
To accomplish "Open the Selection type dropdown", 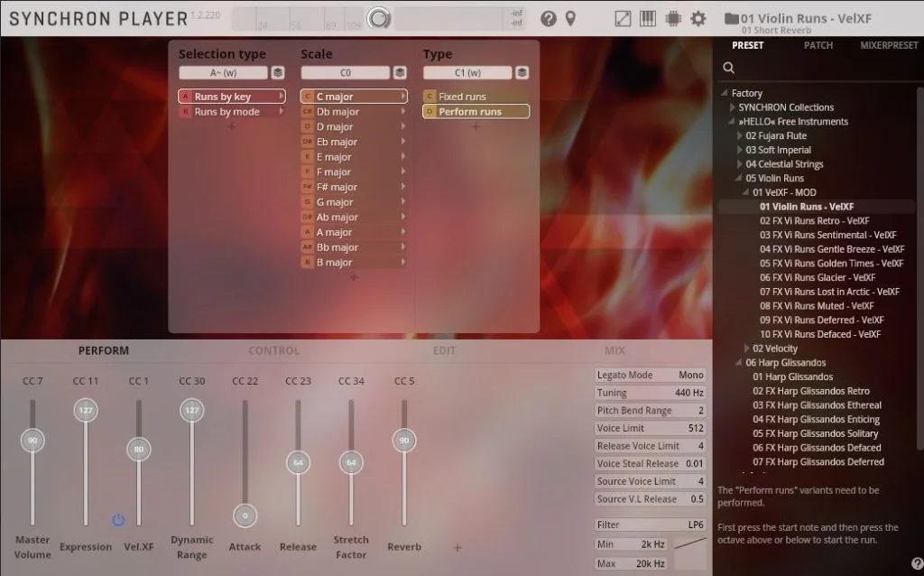I will (x=223, y=71).
